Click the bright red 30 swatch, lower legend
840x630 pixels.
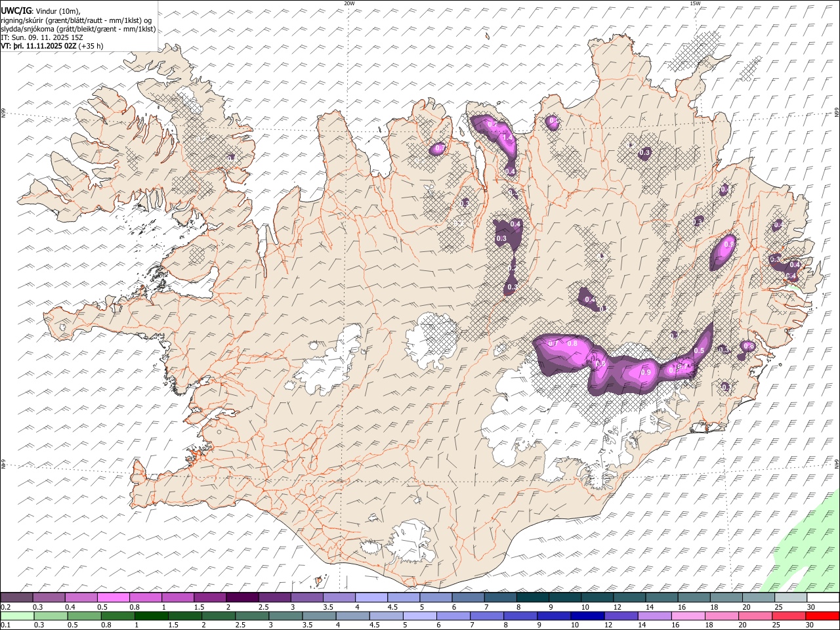pyautogui.click(x=822, y=616)
